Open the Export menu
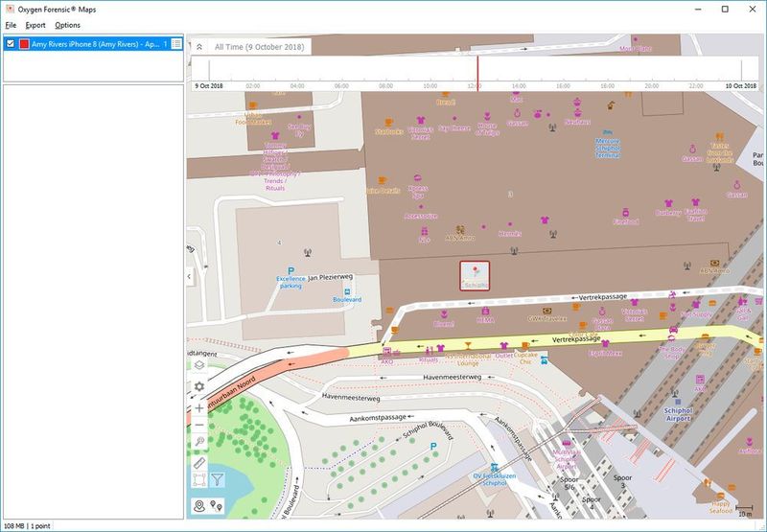Viewport: 767px width, 532px height. click(35, 25)
